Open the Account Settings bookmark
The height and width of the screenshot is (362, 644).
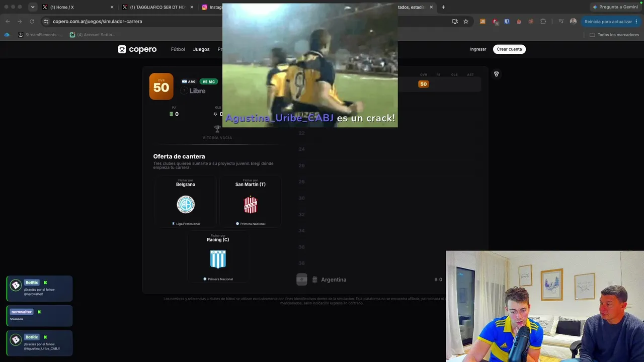tap(92, 35)
